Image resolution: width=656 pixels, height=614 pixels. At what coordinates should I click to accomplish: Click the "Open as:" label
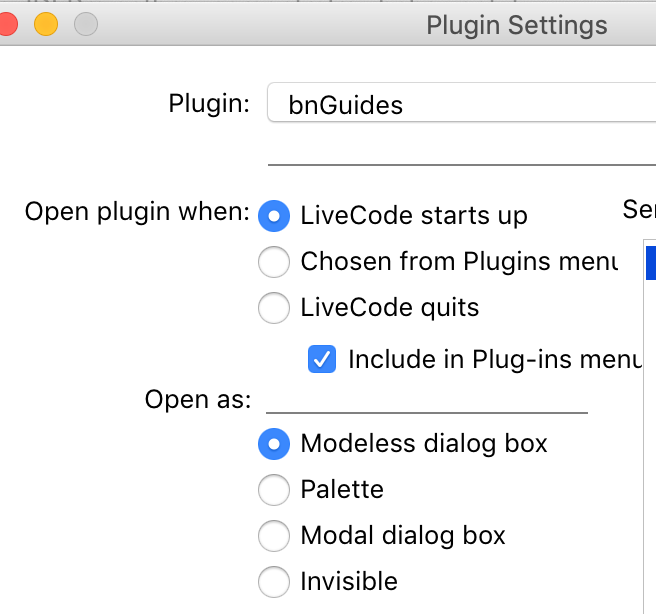198,399
